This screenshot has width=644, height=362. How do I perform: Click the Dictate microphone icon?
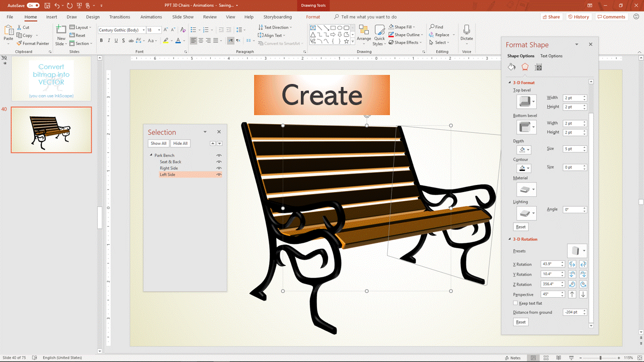(x=466, y=30)
